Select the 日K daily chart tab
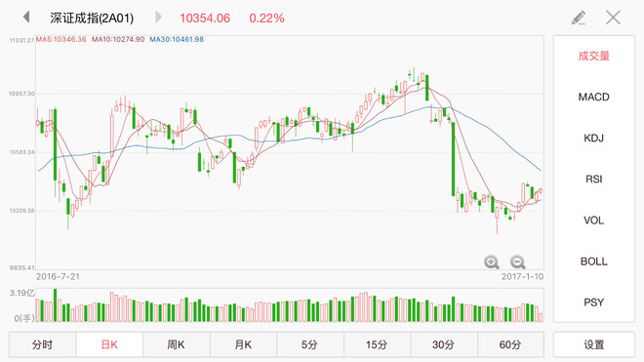Viewport: 644px width, 362px height. 109,344
